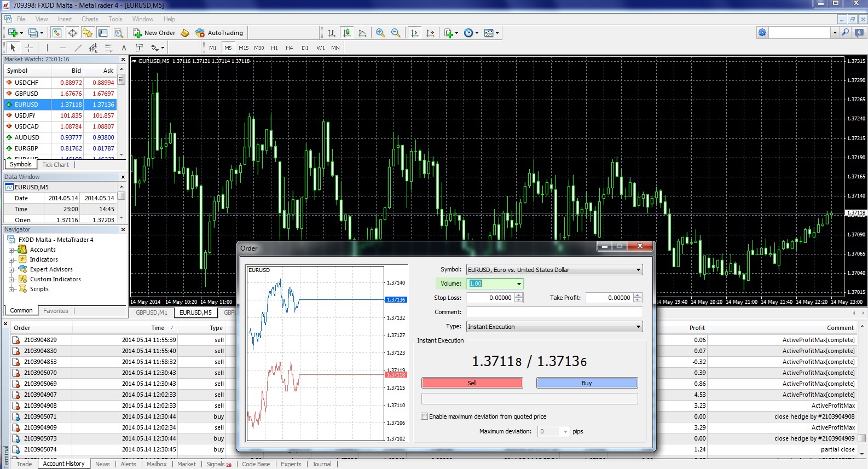The image size is (868, 469).
Task: Switch chart to Bar Chart mode
Action: [332, 33]
